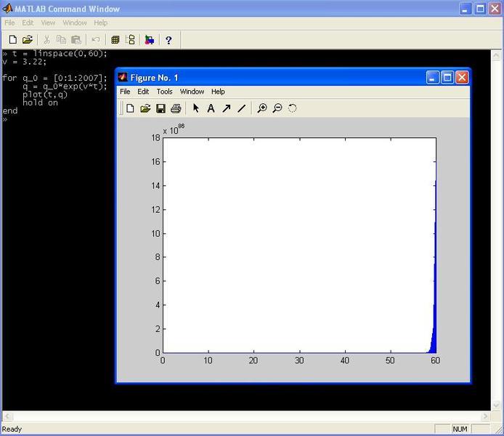Toggle the Add Arrow tool
The height and width of the screenshot is (436, 504).
pyautogui.click(x=226, y=108)
